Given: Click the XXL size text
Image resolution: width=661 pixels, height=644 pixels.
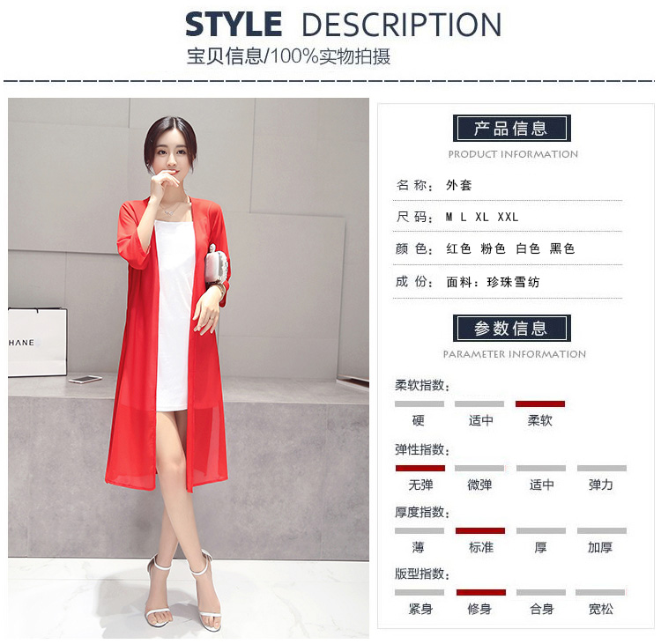Looking at the screenshot, I should 508,217.
